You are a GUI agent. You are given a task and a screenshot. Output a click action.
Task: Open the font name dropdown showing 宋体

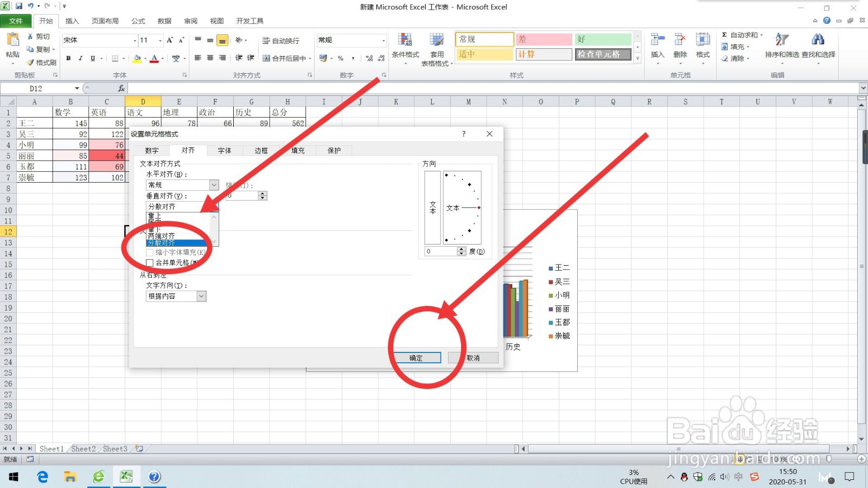[x=135, y=41]
